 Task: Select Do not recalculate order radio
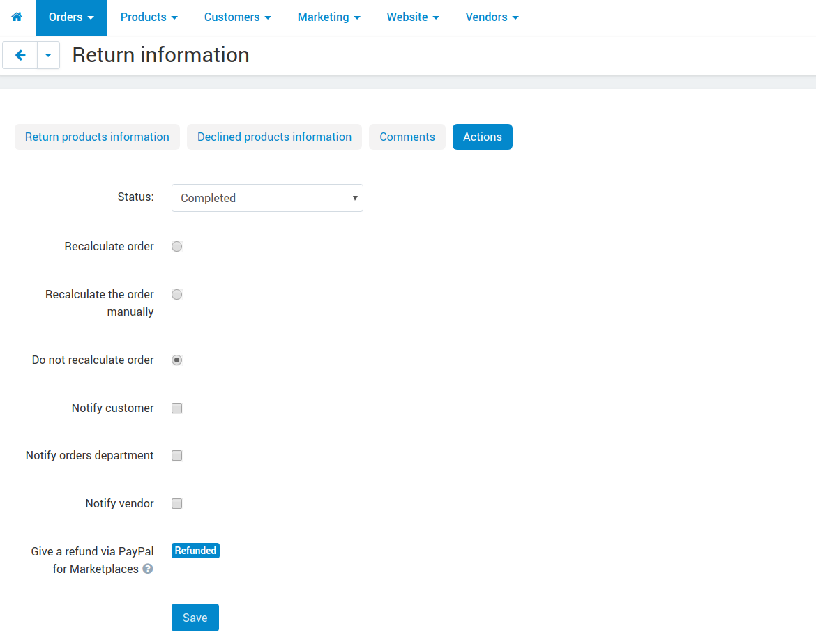[x=177, y=360]
